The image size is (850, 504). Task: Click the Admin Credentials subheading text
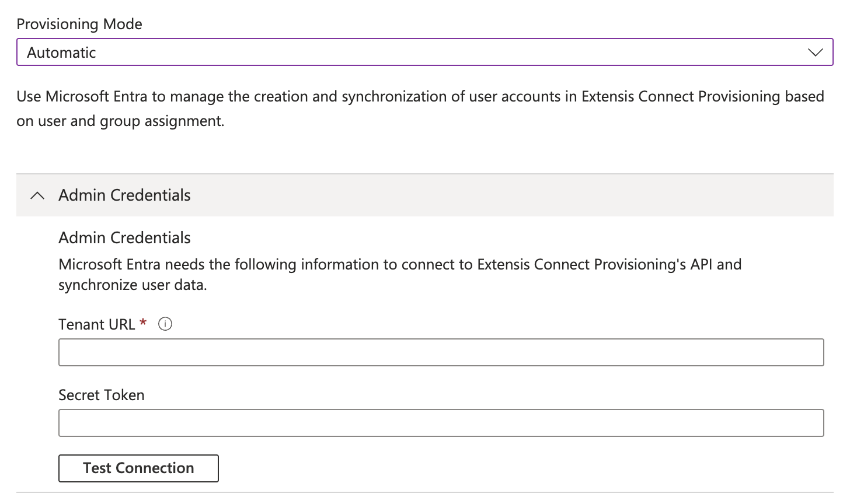(x=124, y=237)
